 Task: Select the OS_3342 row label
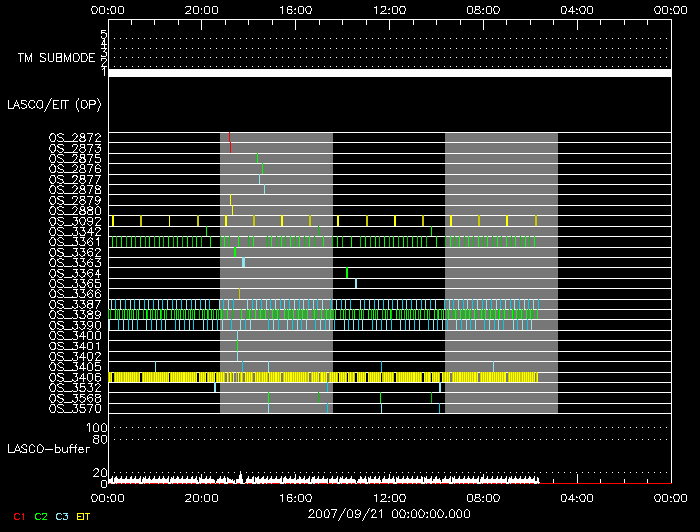click(x=75, y=231)
